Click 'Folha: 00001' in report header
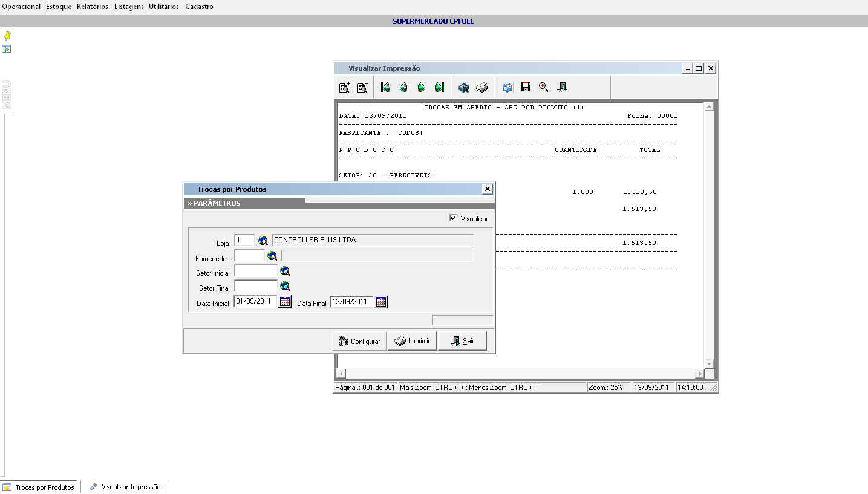 pyautogui.click(x=653, y=116)
